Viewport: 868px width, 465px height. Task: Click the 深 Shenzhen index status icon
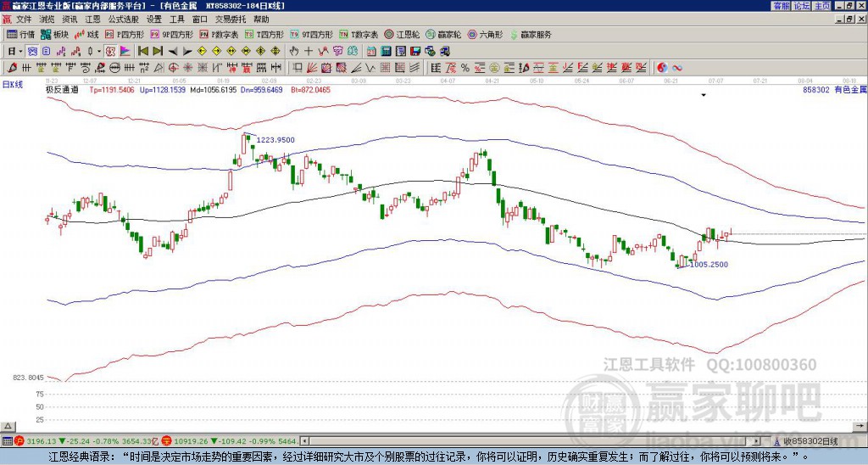tap(167, 441)
